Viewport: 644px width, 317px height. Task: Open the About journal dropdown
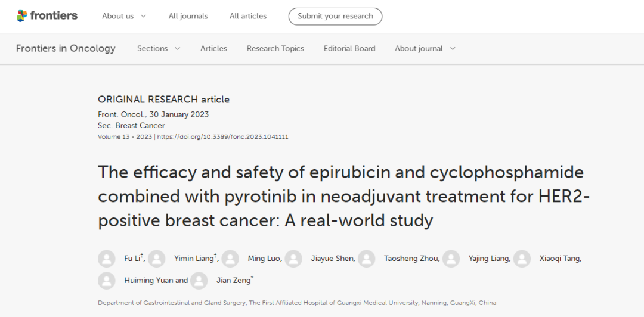[425, 48]
